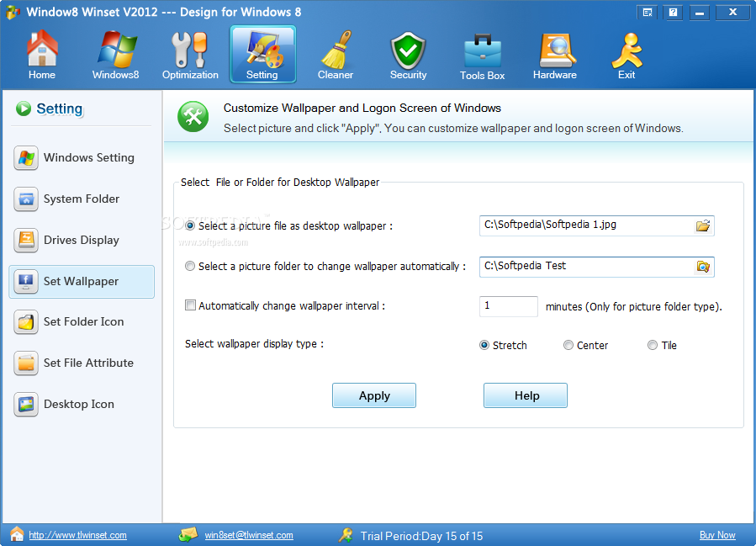Click the help question mark title button
Viewport: 756px width, 546px height.
[x=673, y=12]
